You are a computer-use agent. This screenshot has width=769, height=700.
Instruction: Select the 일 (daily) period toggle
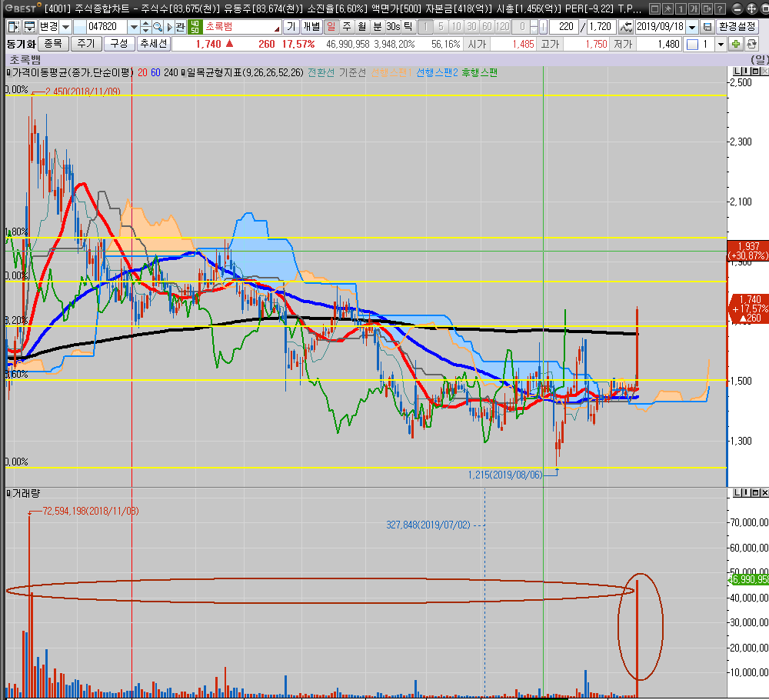pyautogui.click(x=331, y=26)
